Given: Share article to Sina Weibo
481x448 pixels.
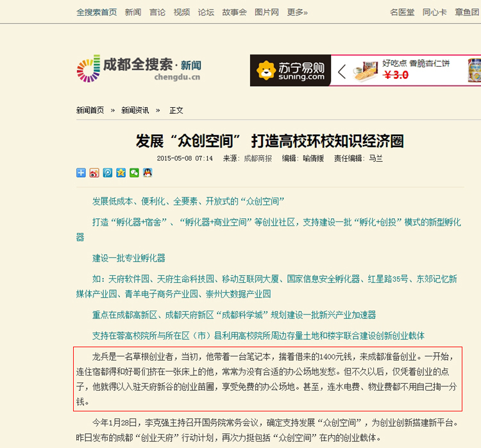Looking at the screenshot, I should pyautogui.click(x=94, y=173).
